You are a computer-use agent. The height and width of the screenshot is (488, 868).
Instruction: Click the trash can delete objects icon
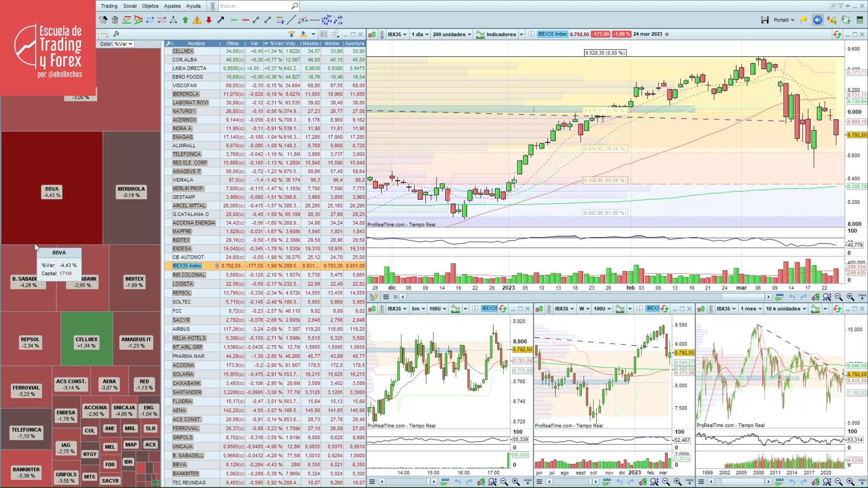115,20
